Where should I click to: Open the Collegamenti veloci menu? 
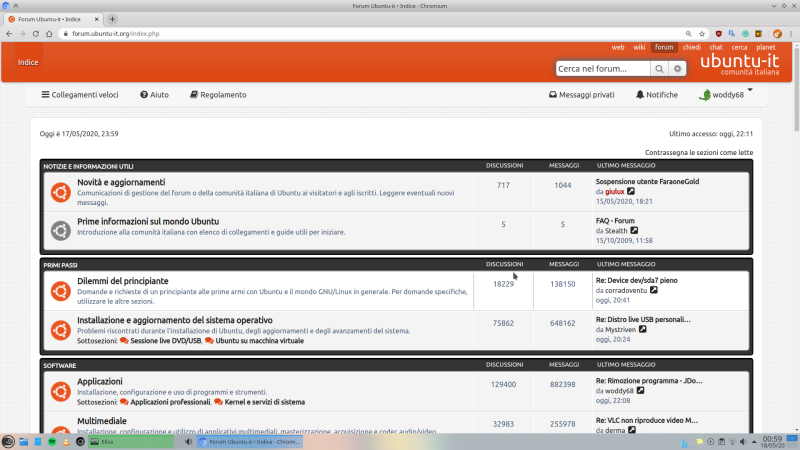(80, 95)
